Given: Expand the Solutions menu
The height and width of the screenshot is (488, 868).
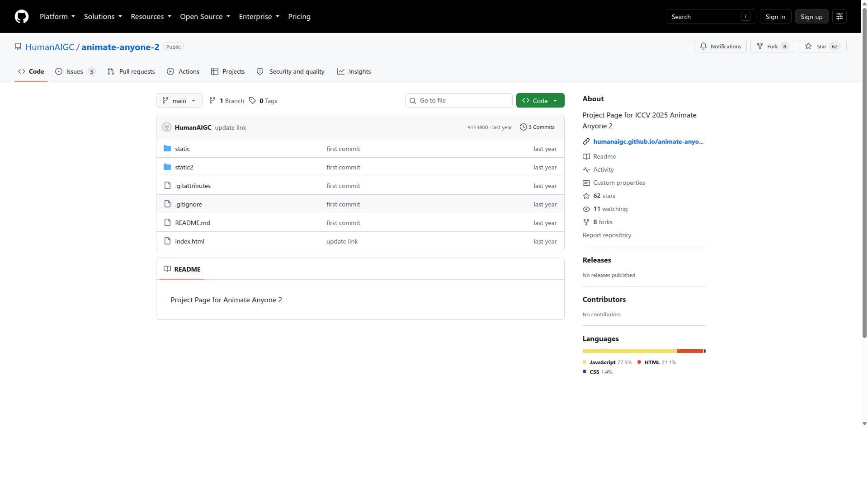Looking at the screenshot, I should (x=103, y=17).
